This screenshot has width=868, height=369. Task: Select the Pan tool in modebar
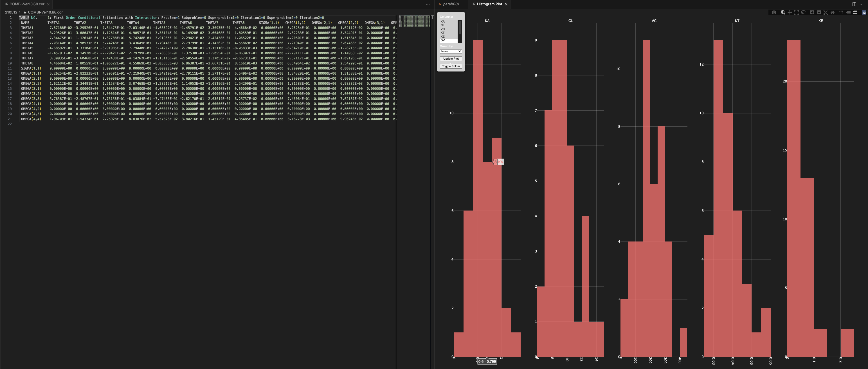click(x=790, y=12)
